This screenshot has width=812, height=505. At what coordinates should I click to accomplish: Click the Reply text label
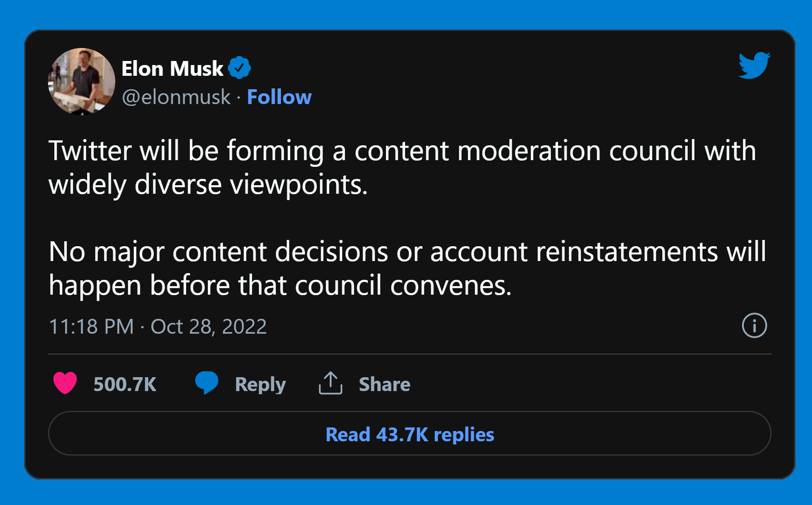click(260, 384)
